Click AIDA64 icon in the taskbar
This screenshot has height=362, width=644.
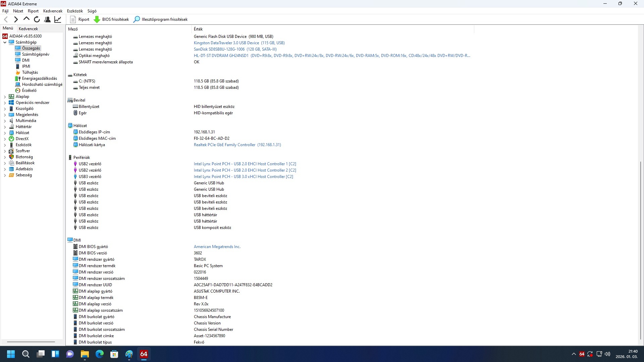(144, 354)
